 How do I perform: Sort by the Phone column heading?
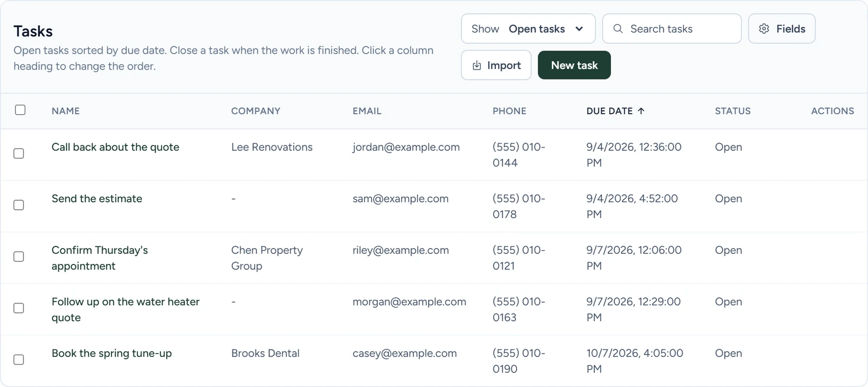coord(509,111)
